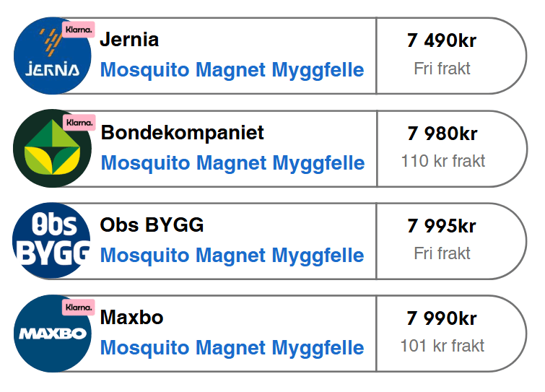Click the Klarna badge on Maxbo

[79, 308]
